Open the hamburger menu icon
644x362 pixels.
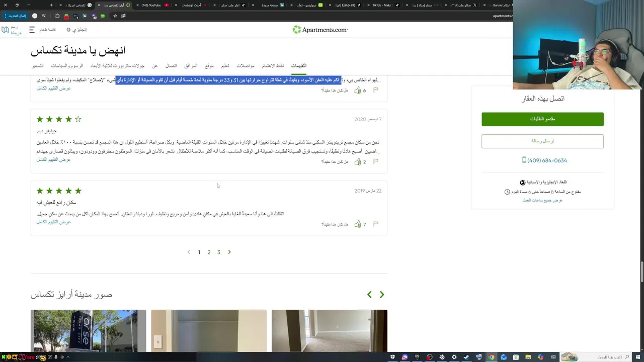(x=31, y=30)
